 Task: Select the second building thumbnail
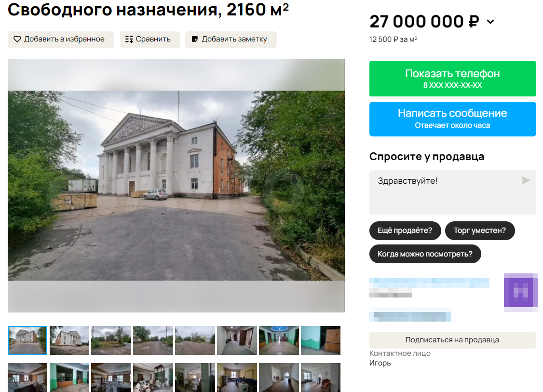pos(69,340)
